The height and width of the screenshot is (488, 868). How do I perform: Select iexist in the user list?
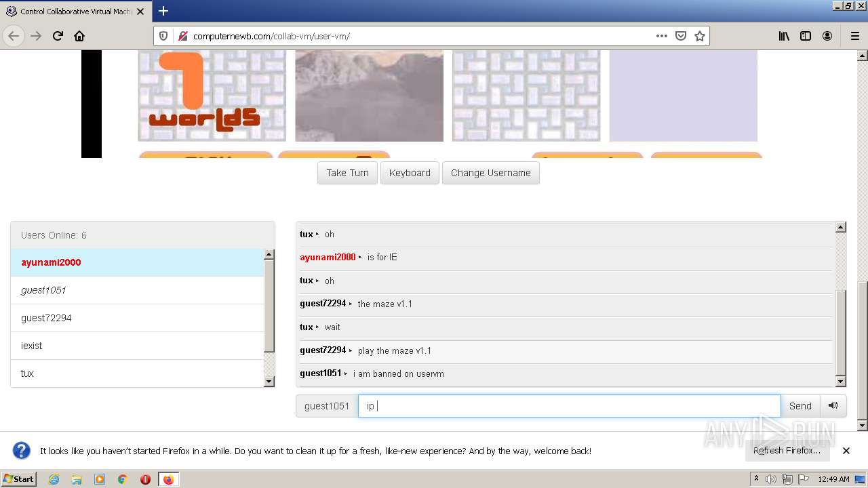pos(137,346)
